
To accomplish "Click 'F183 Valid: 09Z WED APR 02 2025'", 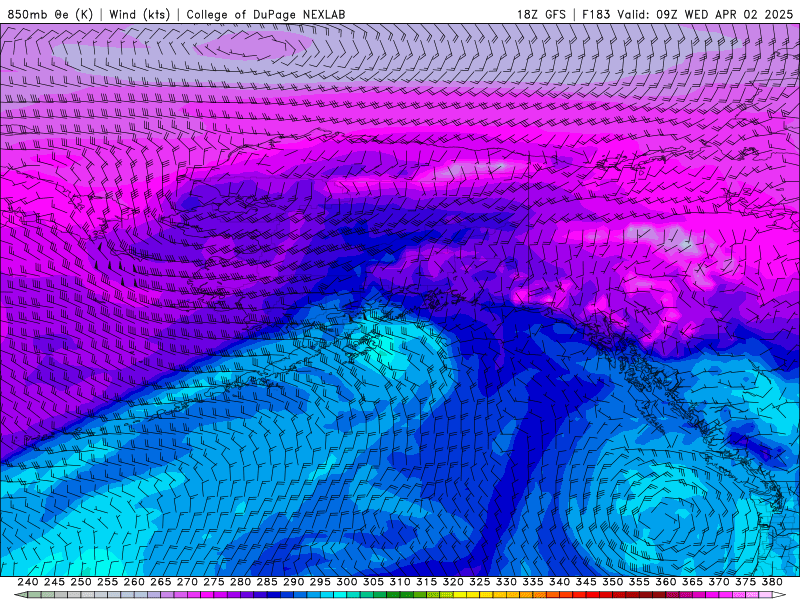I will [x=687, y=15].
